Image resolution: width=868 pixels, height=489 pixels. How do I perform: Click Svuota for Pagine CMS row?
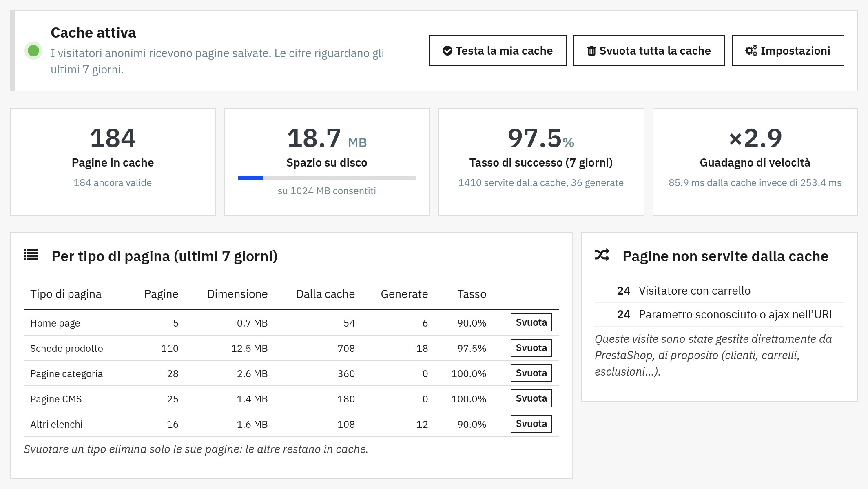click(531, 398)
